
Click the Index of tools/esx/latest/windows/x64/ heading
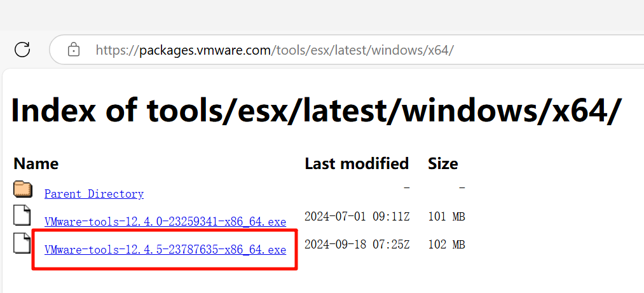[314, 110]
